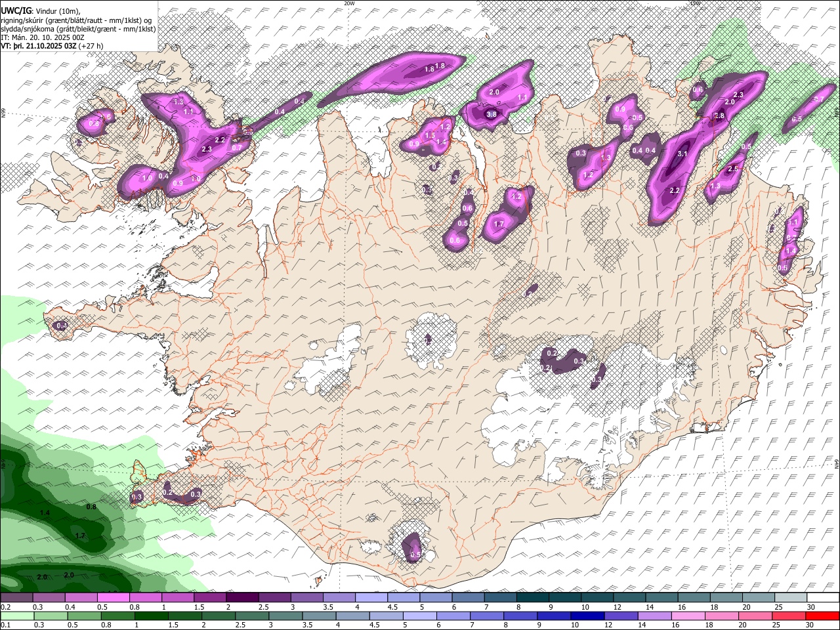The image size is (840, 630).
Task: Click the slate blue 6 mm snow swatch
Action: tap(468, 598)
